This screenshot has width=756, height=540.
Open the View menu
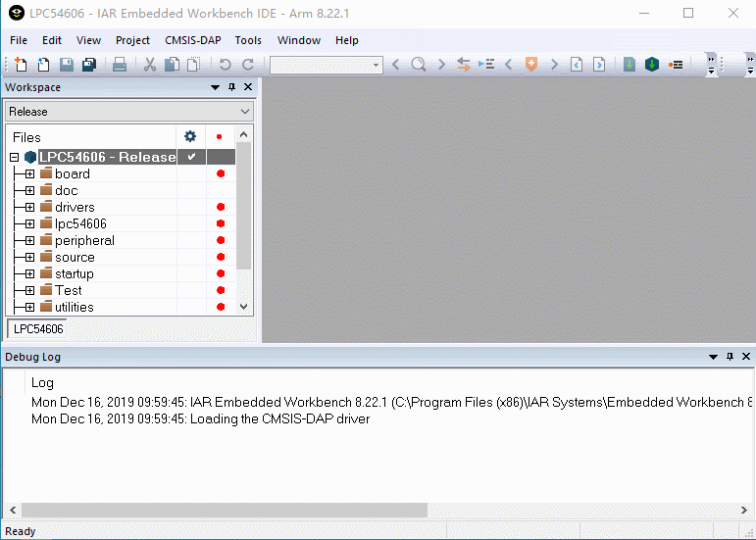[x=88, y=40]
